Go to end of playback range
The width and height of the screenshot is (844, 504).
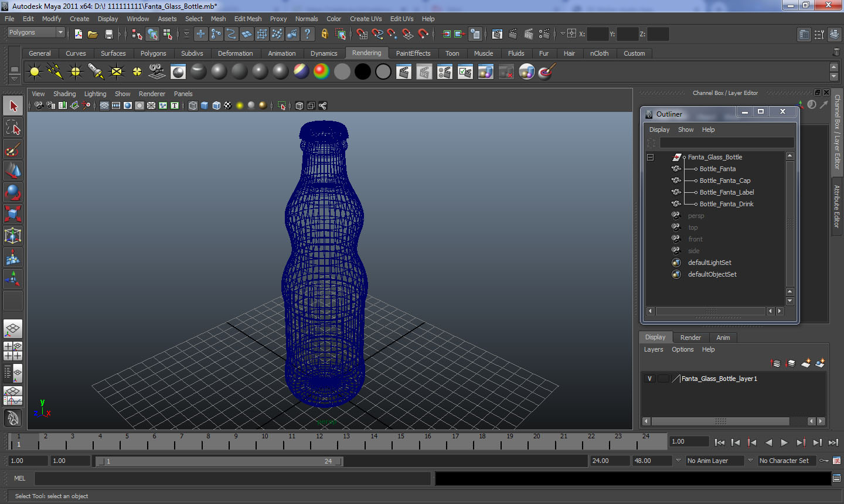833,442
